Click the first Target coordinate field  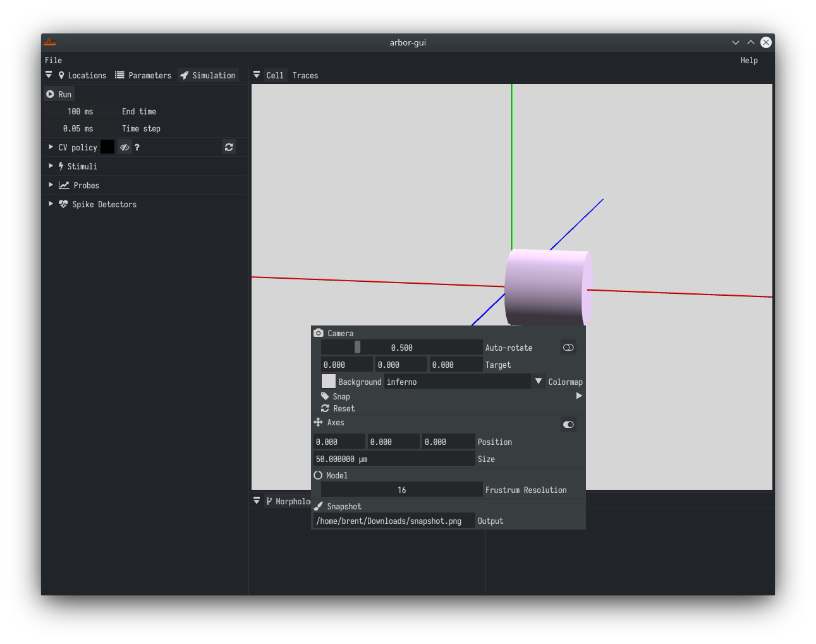(x=347, y=365)
